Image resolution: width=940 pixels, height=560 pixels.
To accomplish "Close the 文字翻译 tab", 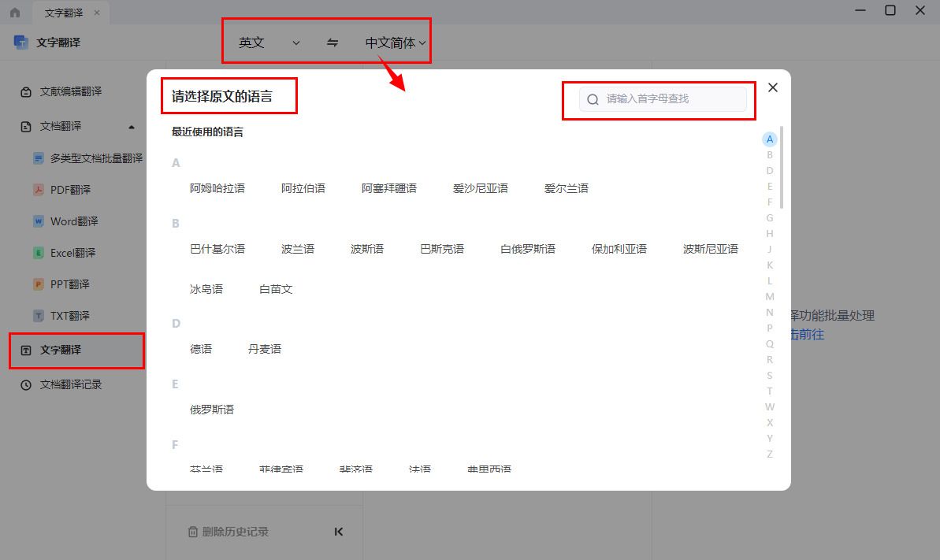I will pos(96,12).
